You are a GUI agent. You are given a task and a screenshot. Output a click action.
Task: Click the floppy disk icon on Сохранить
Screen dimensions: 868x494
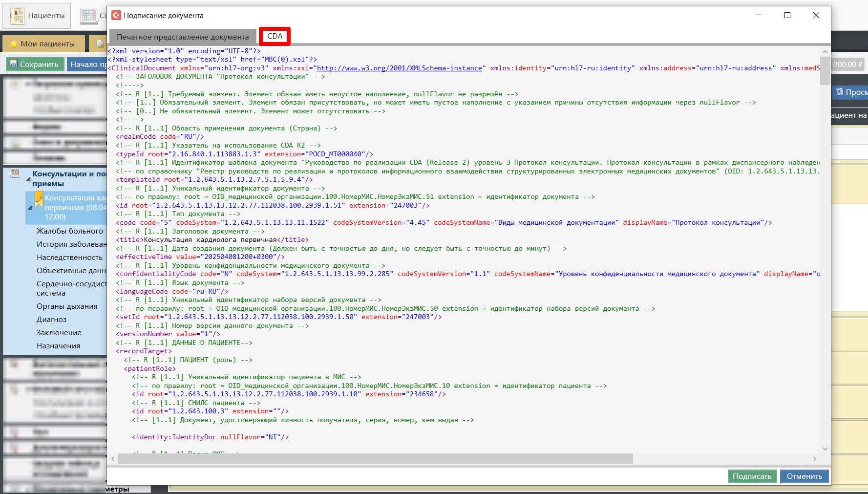[x=14, y=64]
